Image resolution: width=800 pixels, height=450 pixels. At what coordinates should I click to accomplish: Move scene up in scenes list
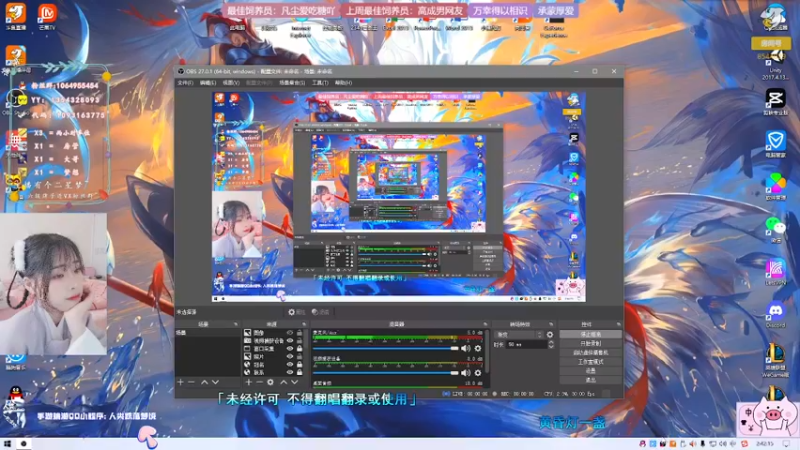click(204, 382)
